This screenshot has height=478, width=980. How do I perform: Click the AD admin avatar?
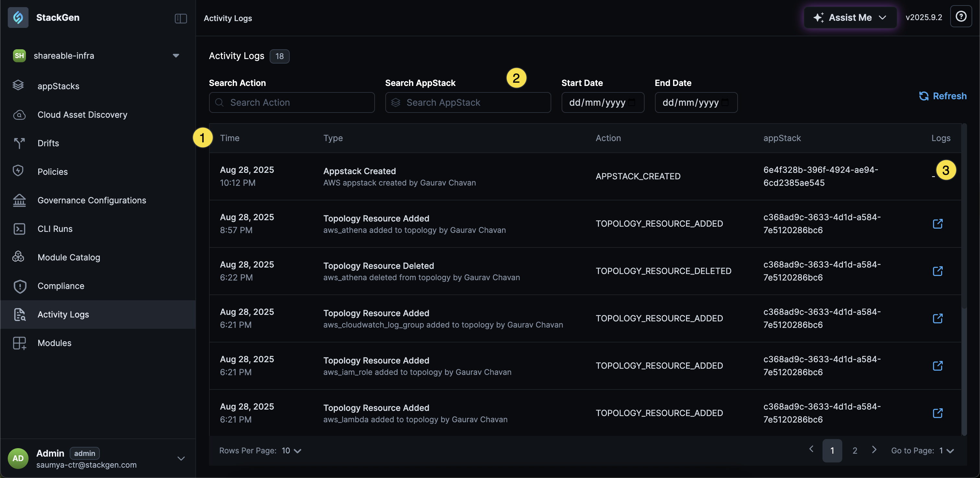click(18, 458)
